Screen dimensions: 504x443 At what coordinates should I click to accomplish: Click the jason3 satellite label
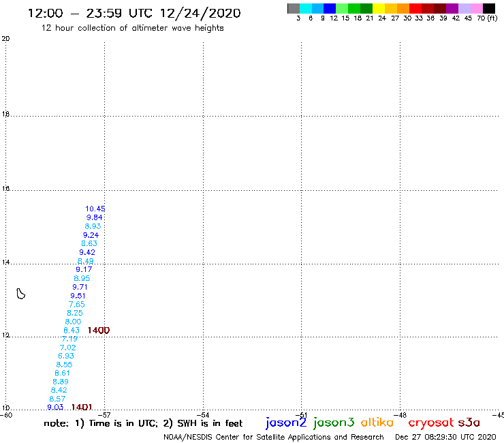coord(334,423)
